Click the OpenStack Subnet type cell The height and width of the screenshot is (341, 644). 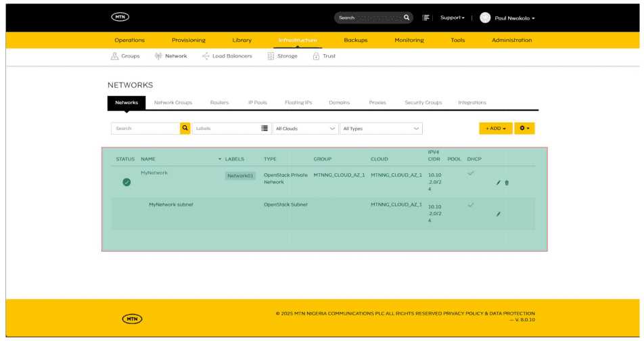click(285, 204)
